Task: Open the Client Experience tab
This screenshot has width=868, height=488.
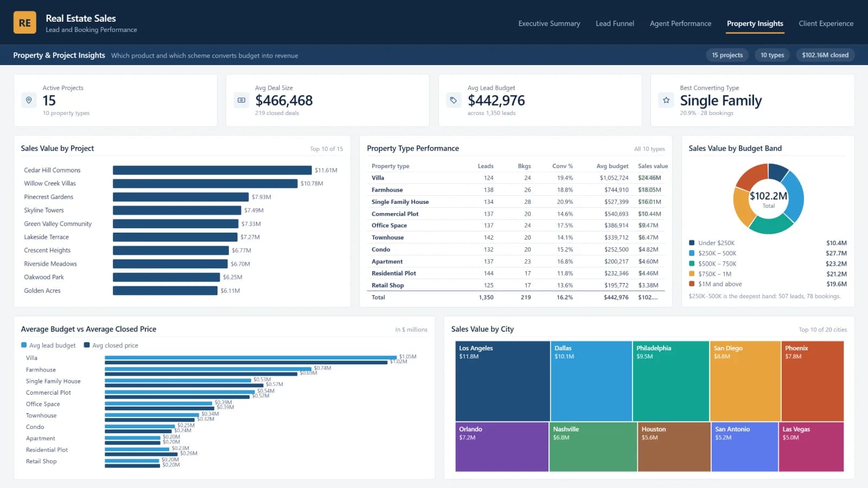Action: click(826, 23)
